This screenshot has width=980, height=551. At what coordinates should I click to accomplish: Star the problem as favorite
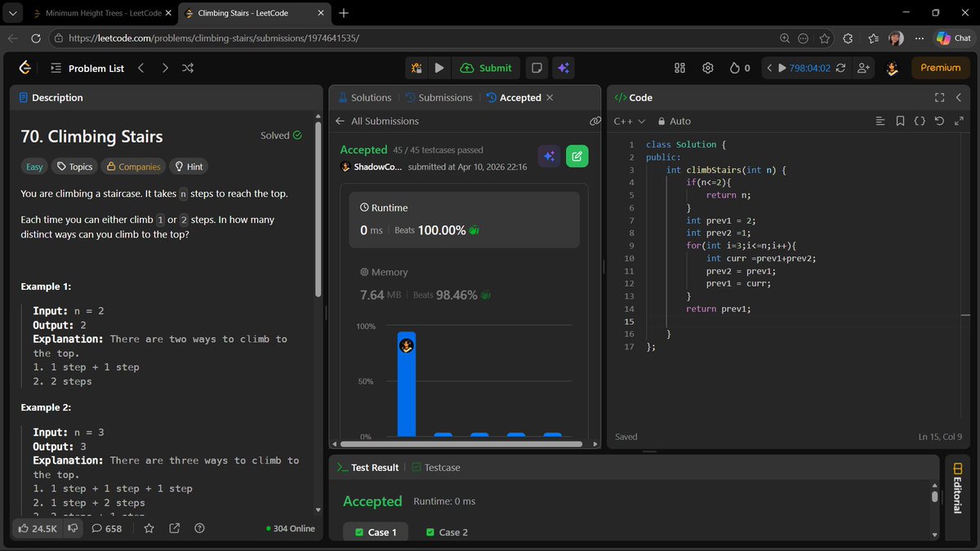[149, 528]
